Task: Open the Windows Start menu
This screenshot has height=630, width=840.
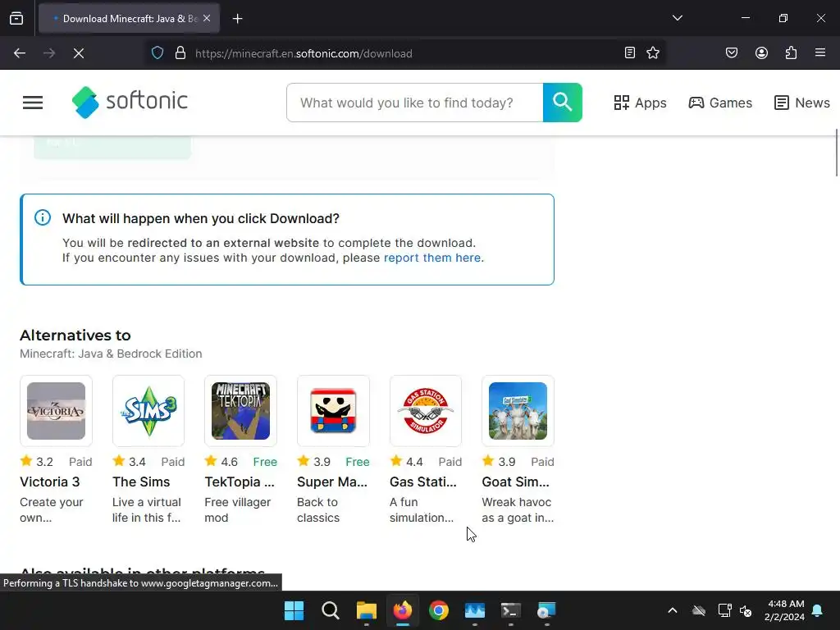Action: click(294, 610)
